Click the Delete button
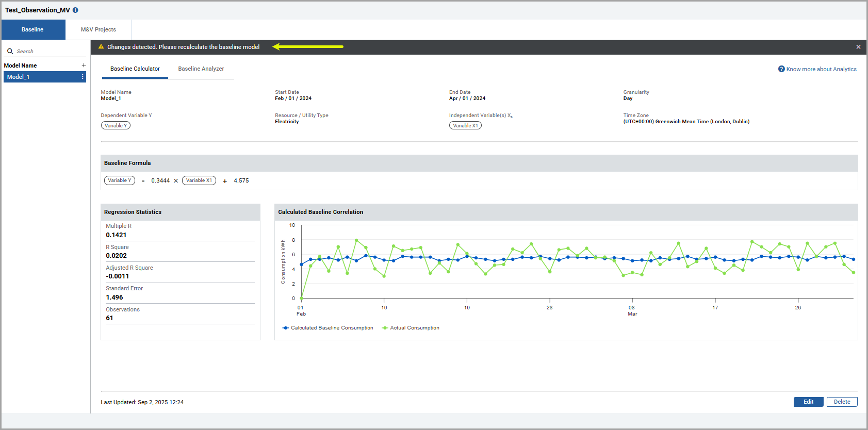This screenshot has height=430, width=868. (x=842, y=402)
